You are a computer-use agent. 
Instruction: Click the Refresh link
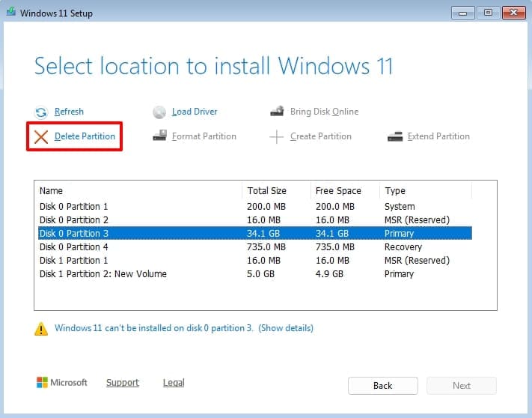tap(69, 112)
